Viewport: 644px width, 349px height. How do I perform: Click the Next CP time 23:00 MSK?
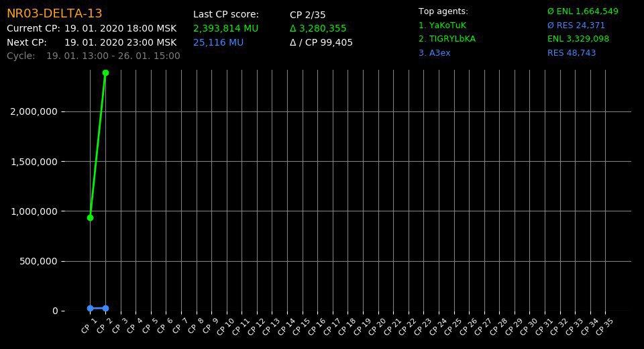pos(120,43)
